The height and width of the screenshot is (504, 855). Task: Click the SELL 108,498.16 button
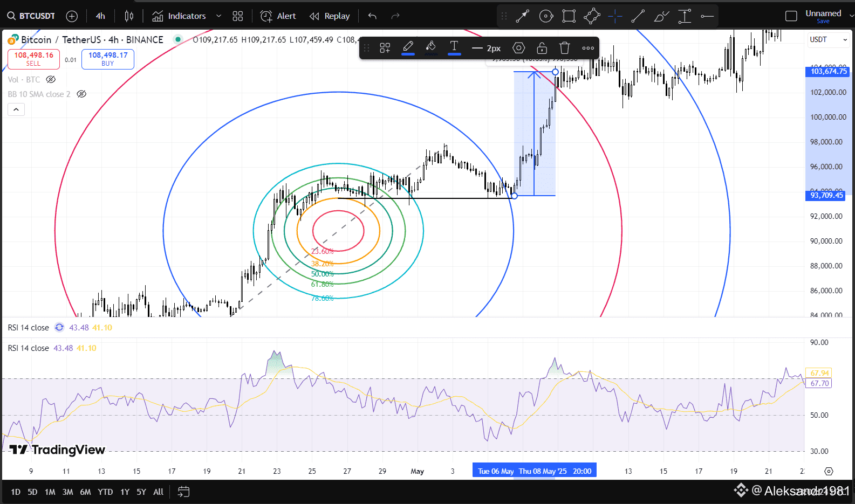pyautogui.click(x=33, y=59)
